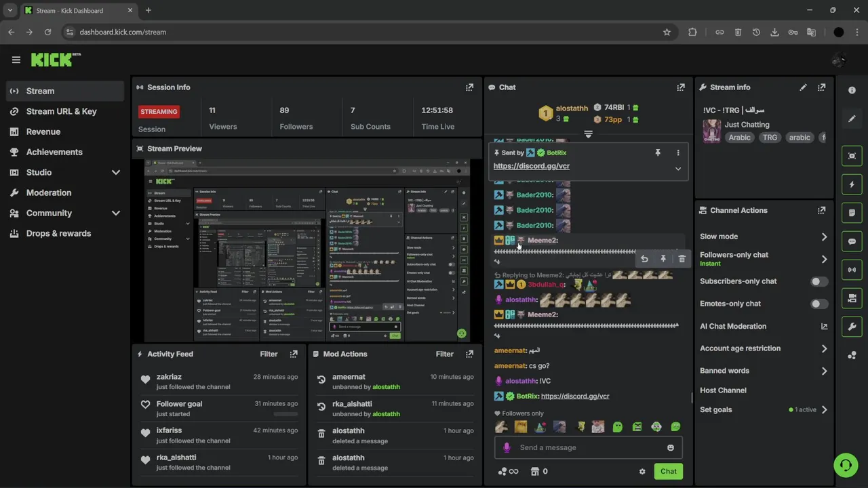
Task: Click the Stream Preview thumbnail
Action: pyautogui.click(x=307, y=251)
